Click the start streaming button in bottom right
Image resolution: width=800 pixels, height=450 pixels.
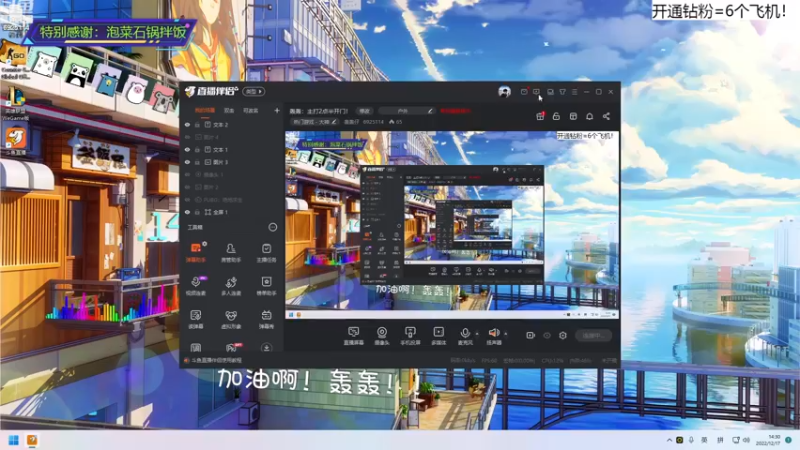click(x=593, y=335)
